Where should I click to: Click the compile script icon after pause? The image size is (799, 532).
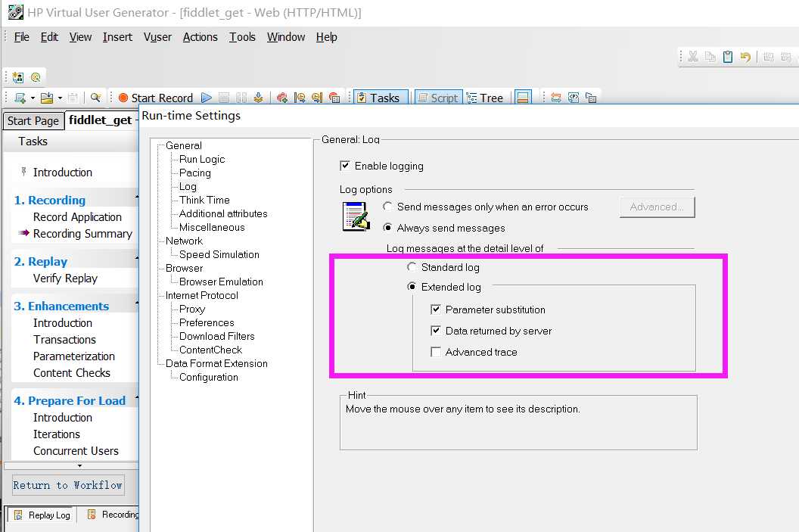[258, 98]
